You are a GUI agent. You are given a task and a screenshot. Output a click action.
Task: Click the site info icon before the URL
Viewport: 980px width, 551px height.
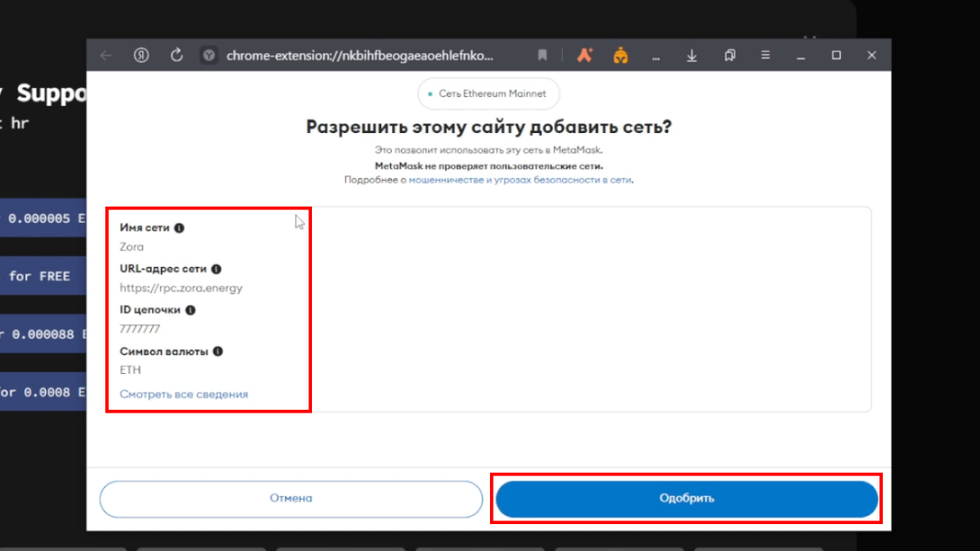[209, 56]
